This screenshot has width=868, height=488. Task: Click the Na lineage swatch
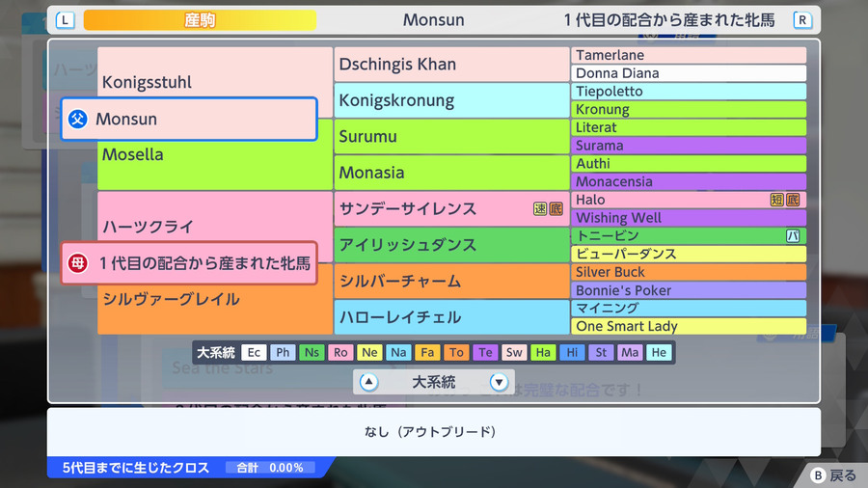pos(398,352)
